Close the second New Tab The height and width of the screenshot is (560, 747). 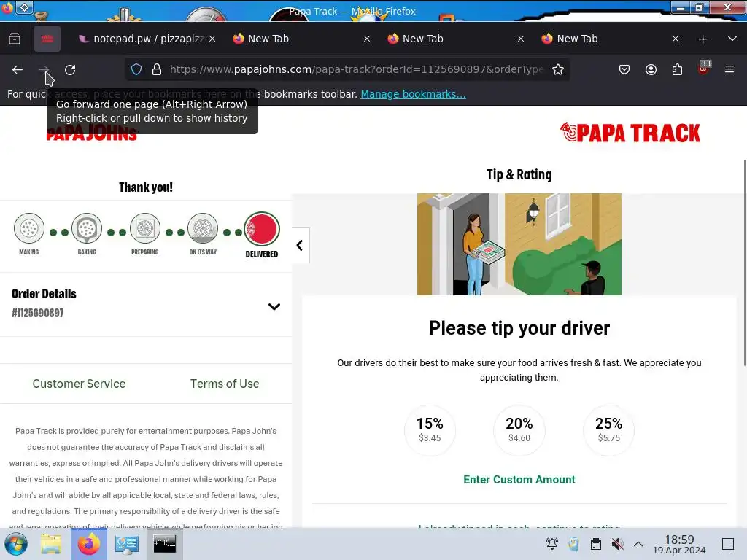pos(521,39)
